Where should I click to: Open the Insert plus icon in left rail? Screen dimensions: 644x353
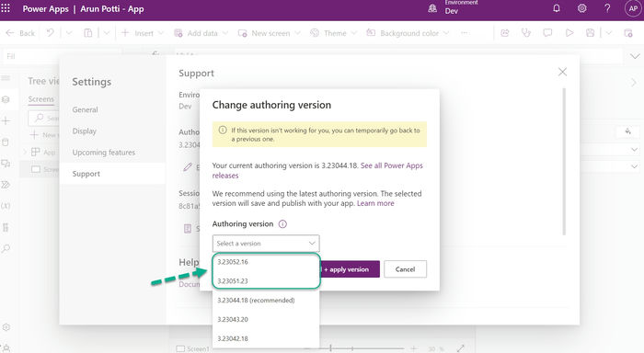click(x=6, y=120)
